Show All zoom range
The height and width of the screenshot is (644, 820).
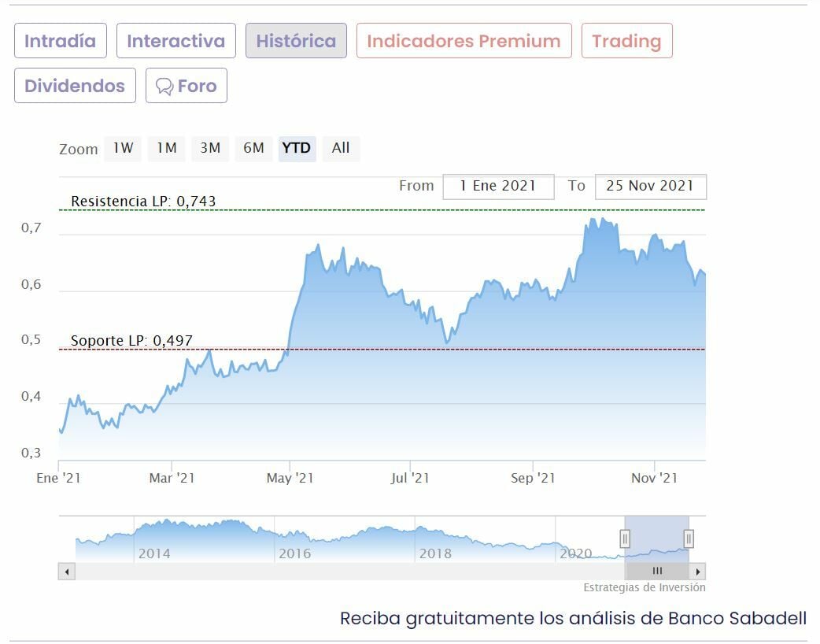(x=341, y=148)
